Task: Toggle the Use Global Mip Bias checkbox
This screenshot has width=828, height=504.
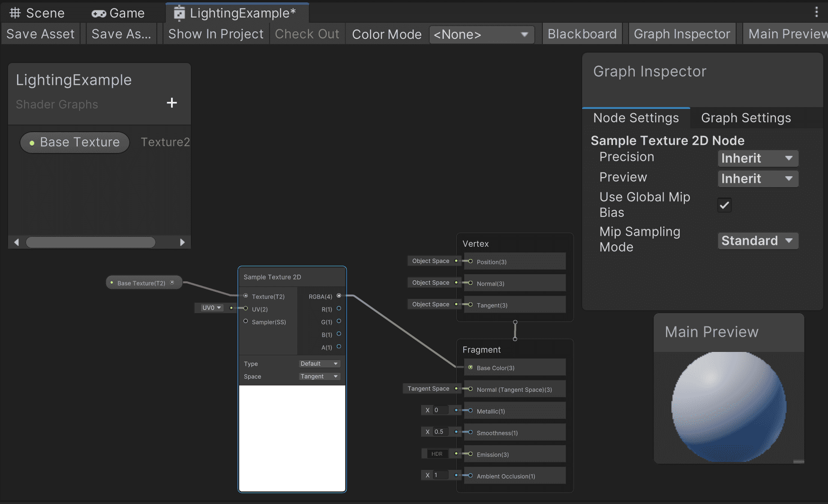Action: (x=724, y=205)
